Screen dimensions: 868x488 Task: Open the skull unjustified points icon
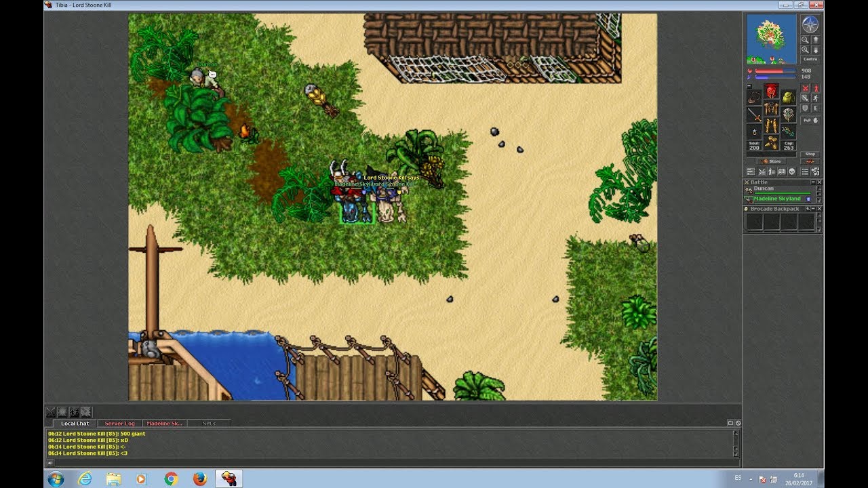point(791,171)
